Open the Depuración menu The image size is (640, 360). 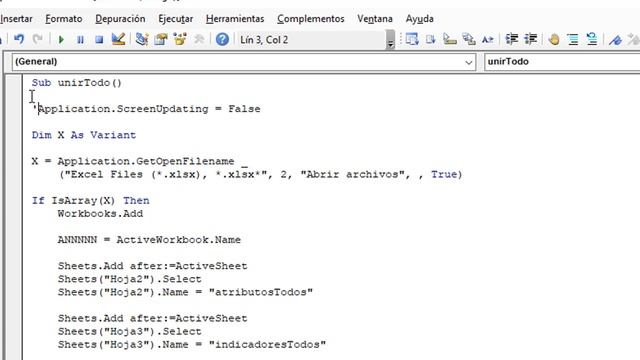point(120,19)
